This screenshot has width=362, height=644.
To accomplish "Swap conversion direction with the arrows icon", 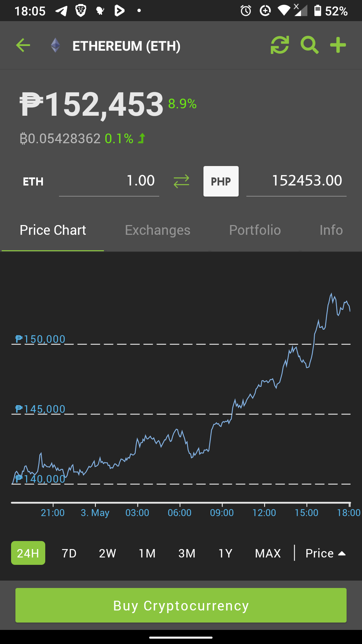I will [181, 181].
